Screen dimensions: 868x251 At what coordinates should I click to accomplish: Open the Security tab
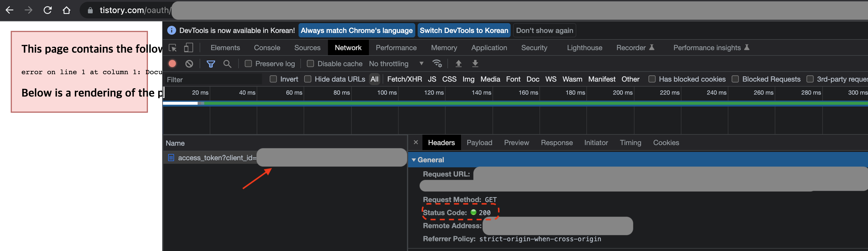pos(534,48)
